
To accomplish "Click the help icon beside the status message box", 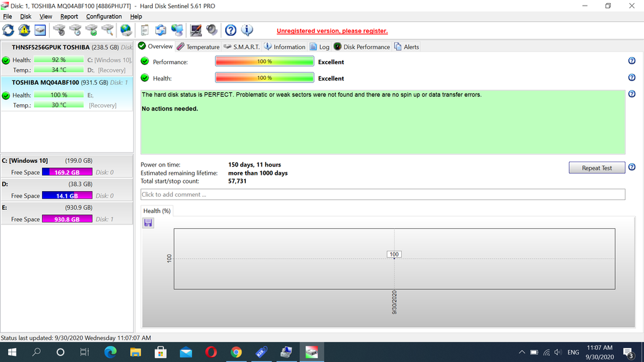I will click(631, 94).
